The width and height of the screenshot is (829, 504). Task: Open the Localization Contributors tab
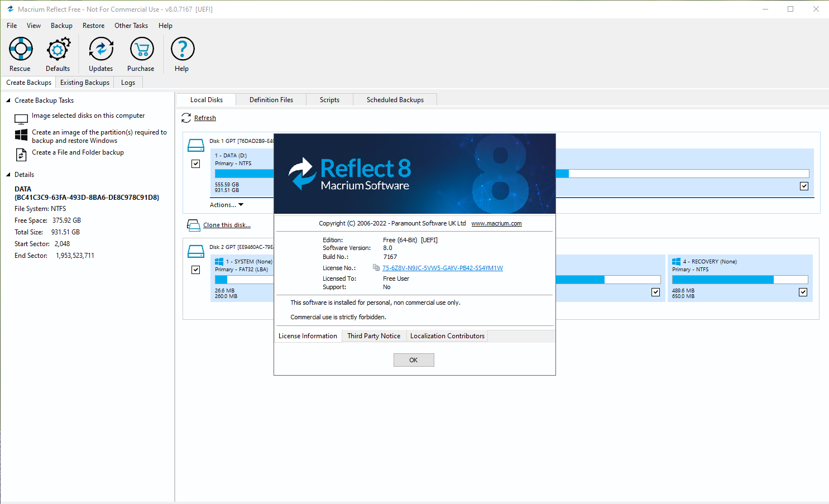click(447, 336)
